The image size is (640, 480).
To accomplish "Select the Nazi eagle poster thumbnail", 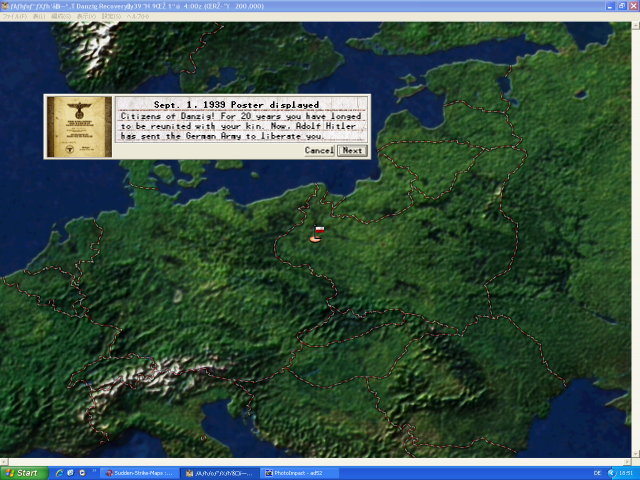I will (79, 127).
